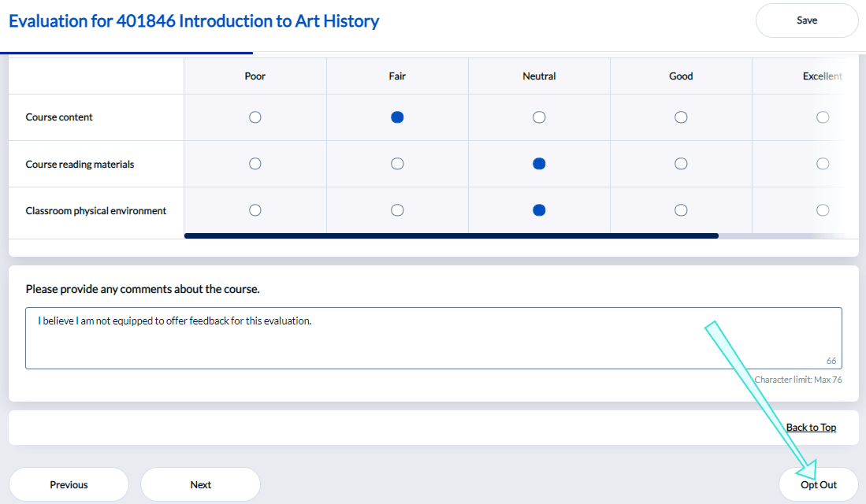
Task: Go to the Previous page
Action: [x=69, y=485]
